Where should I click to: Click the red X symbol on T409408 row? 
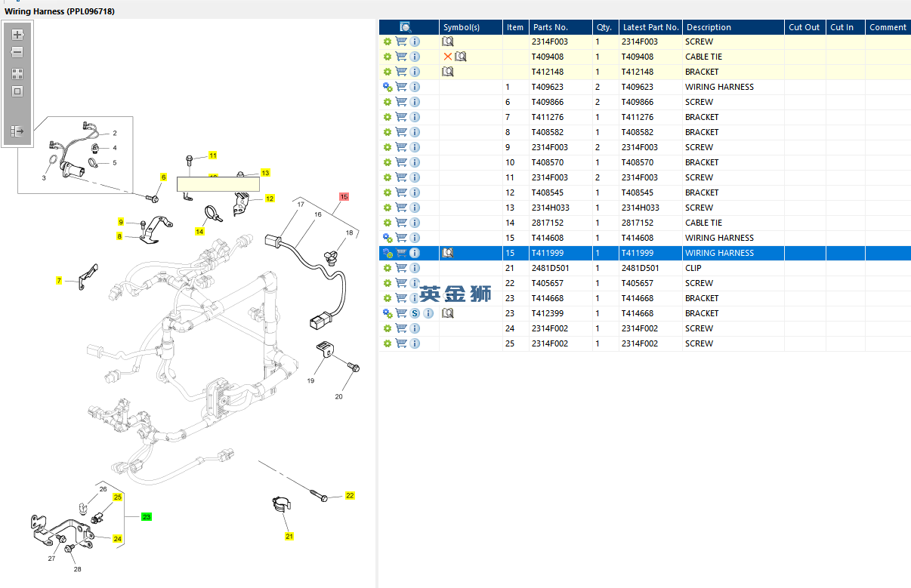tap(448, 57)
